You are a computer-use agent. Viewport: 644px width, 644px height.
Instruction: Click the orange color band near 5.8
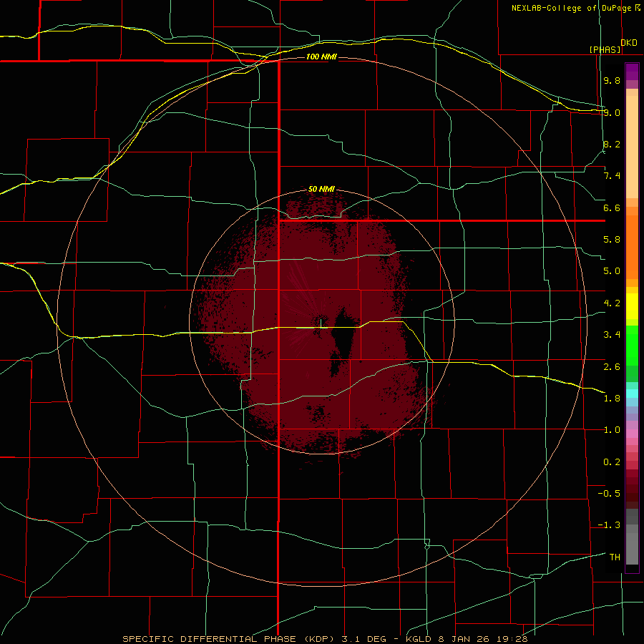coord(632,248)
